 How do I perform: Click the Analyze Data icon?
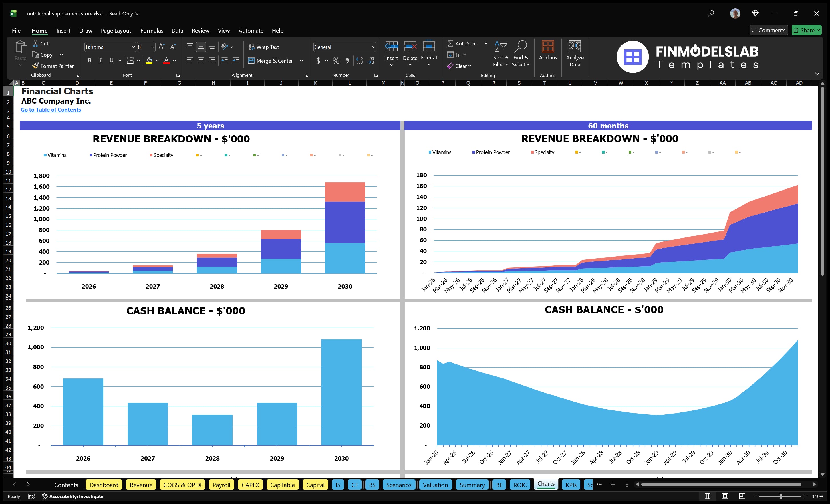tap(575, 54)
